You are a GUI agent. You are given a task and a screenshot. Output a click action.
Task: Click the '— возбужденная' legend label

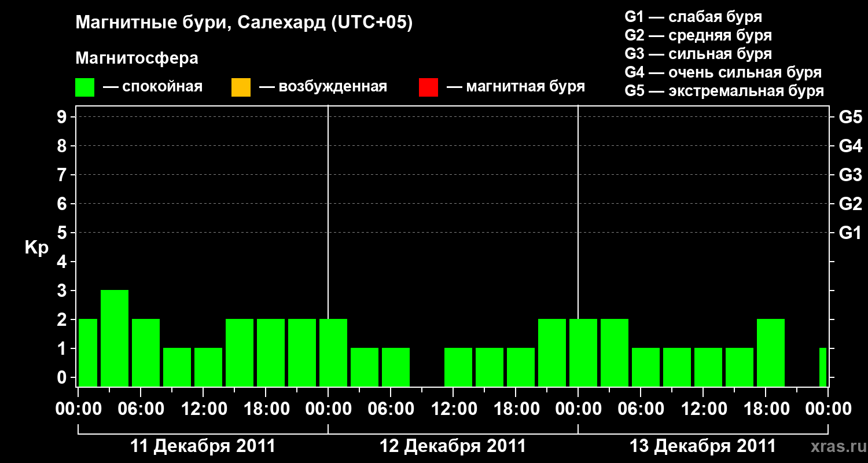pos(323,87)
